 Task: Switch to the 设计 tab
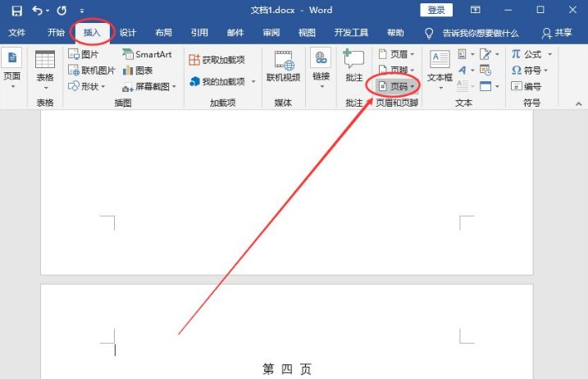[x=127, y=33]
